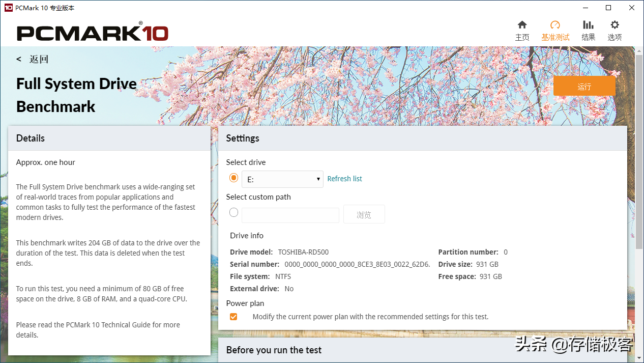
Task: Click the PCMARK10 logo
Action: point(93,32)
